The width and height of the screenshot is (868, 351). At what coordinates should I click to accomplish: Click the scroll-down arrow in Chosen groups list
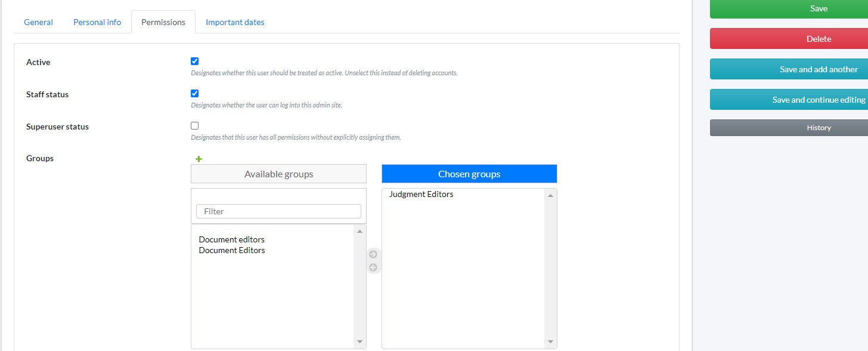tap(550, 342)
